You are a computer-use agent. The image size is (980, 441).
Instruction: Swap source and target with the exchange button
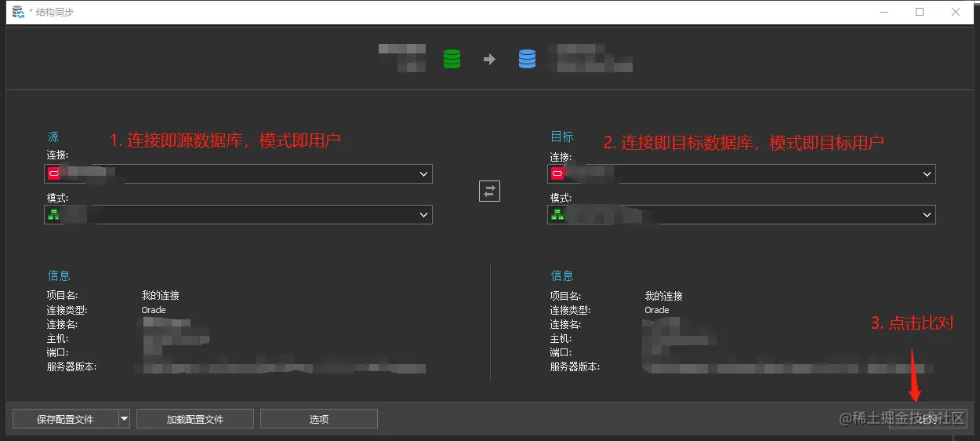point(489,191)
